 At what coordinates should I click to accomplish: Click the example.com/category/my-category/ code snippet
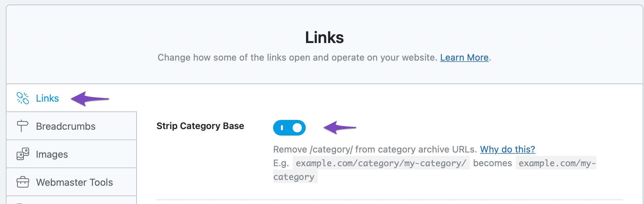381,163
